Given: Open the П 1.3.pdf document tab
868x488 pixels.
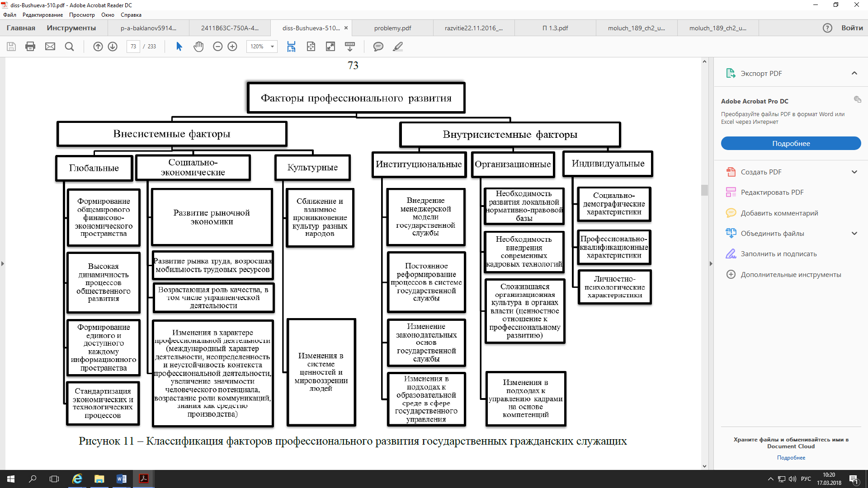Looking at the screenshot, I should click(x=555, y=28).
